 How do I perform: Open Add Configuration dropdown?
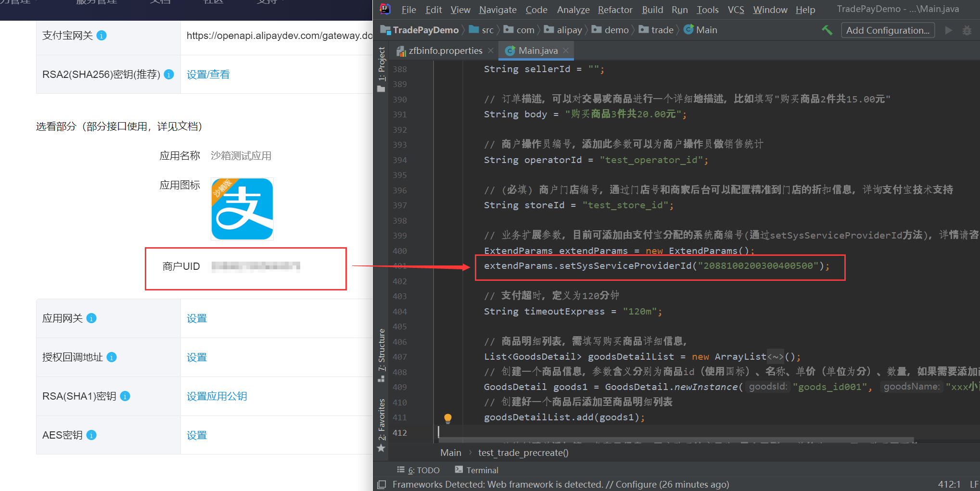point(888,30)
